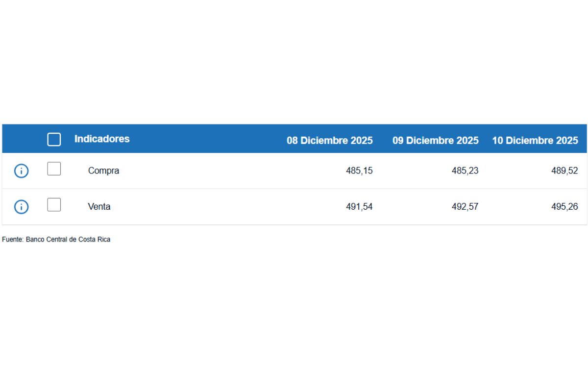Click the Indicadores column header
The height and width of the screenshot is (366, 588).
(x=102, y=139)
